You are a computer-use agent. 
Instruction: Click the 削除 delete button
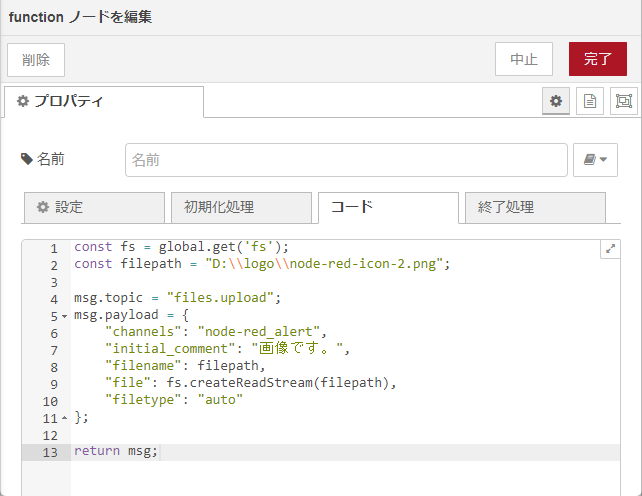pyautogui.click(x=36, y=60)
